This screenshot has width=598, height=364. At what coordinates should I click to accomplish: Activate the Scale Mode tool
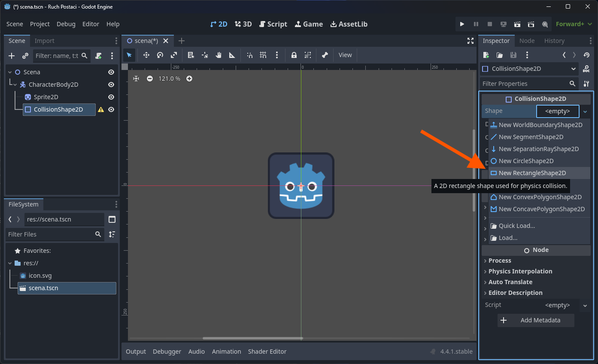[x=173, y=55]
